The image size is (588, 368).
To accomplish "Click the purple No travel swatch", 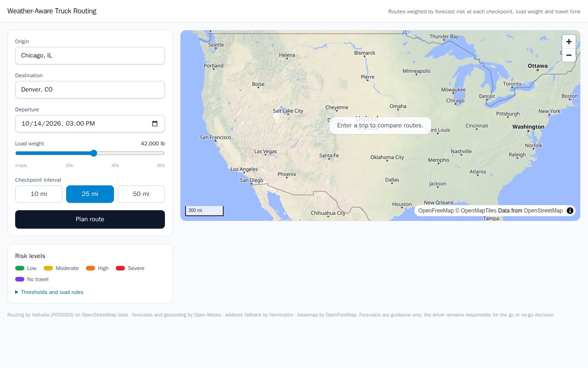I will [x=20, y=279].
